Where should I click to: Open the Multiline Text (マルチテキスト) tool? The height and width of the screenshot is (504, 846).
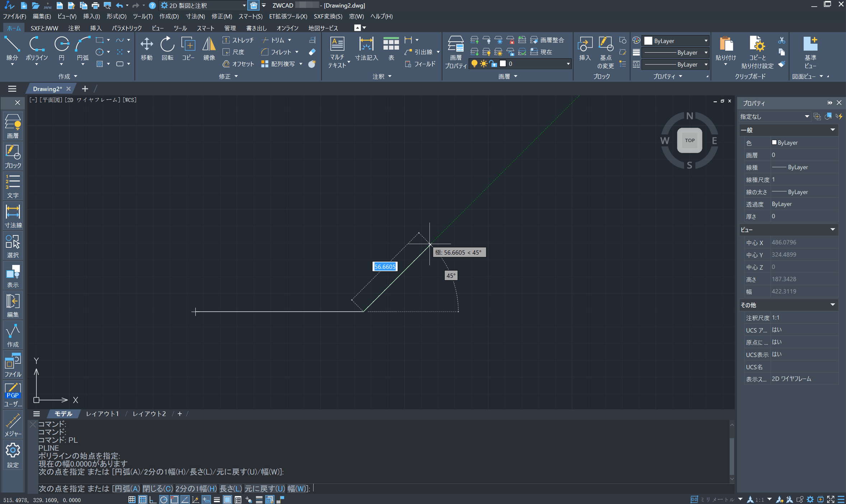[x=337, y=52]
